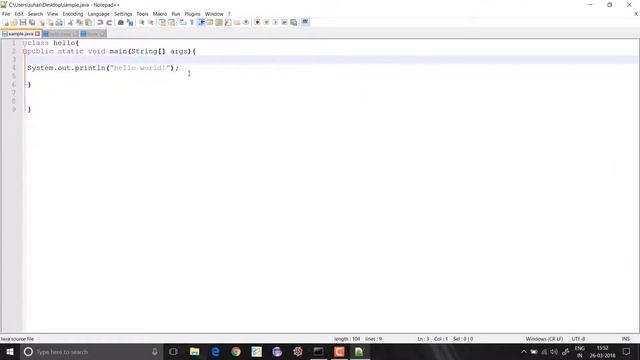This screenshot has height=360, width=640.
Task: Open the File menu
Action: pos(6,14)
